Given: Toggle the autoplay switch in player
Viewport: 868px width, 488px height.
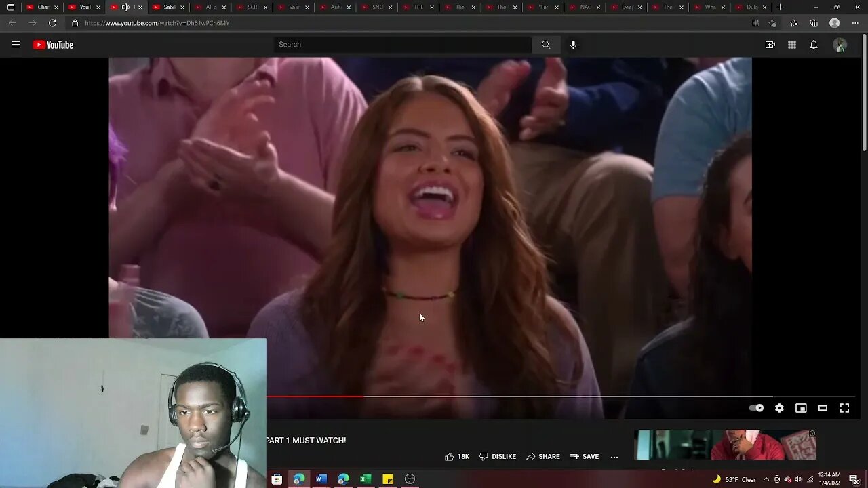Looking at the screenshot, I should (x=756, y=408).
